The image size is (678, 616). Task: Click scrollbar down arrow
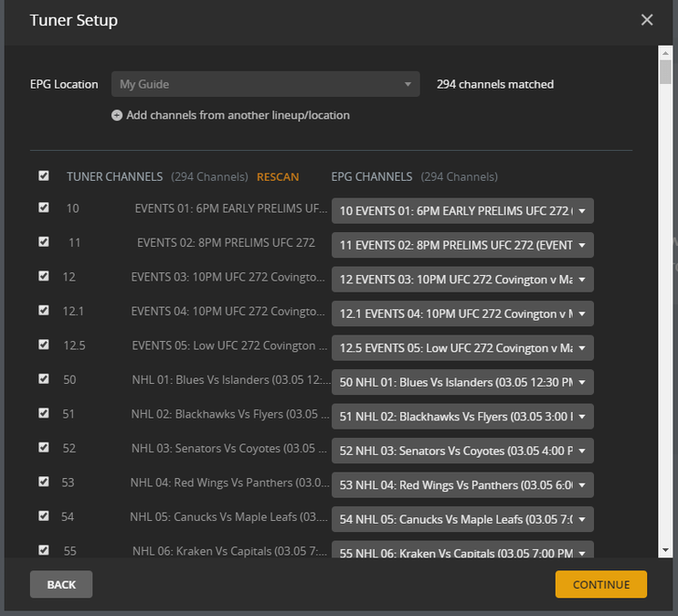point(665,549)
